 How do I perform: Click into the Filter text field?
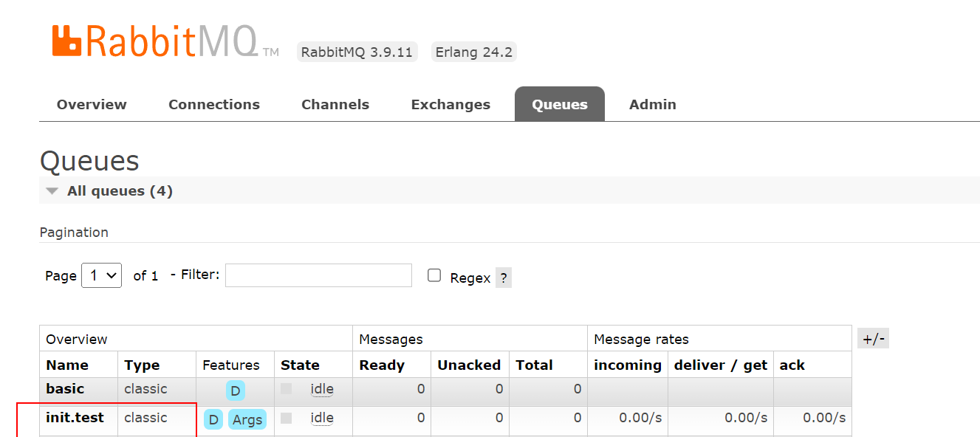(318, 275)
